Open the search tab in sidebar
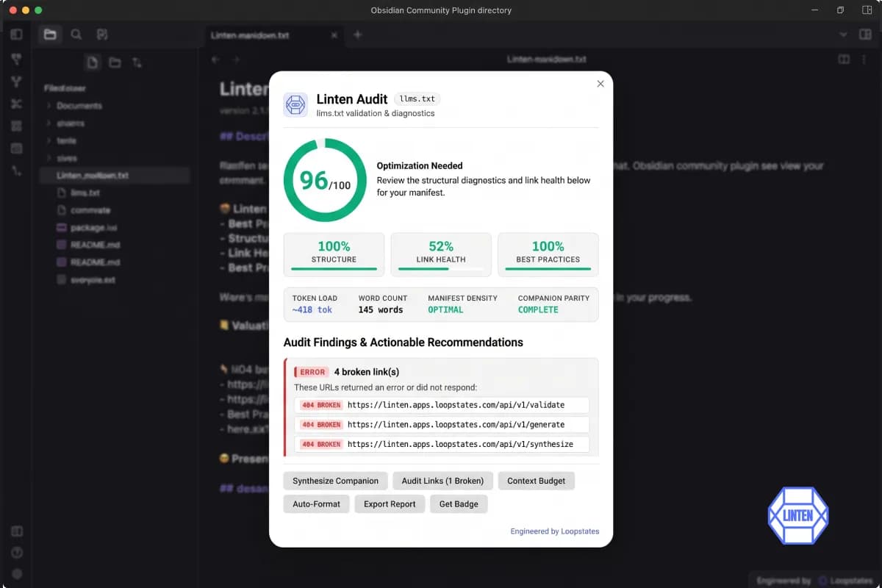Image resolution: width=882 pixels, height=588 pixels. coord(76,35)
